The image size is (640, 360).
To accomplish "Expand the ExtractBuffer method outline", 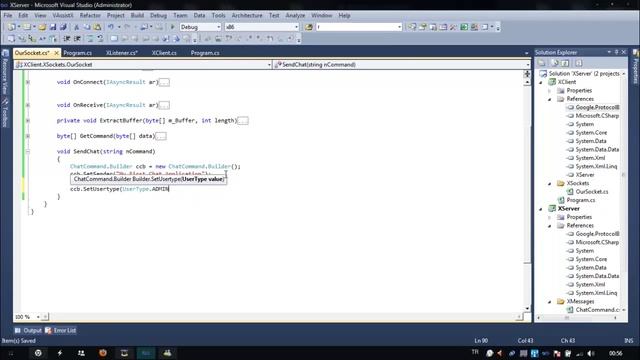I will [x=28, y=120].
